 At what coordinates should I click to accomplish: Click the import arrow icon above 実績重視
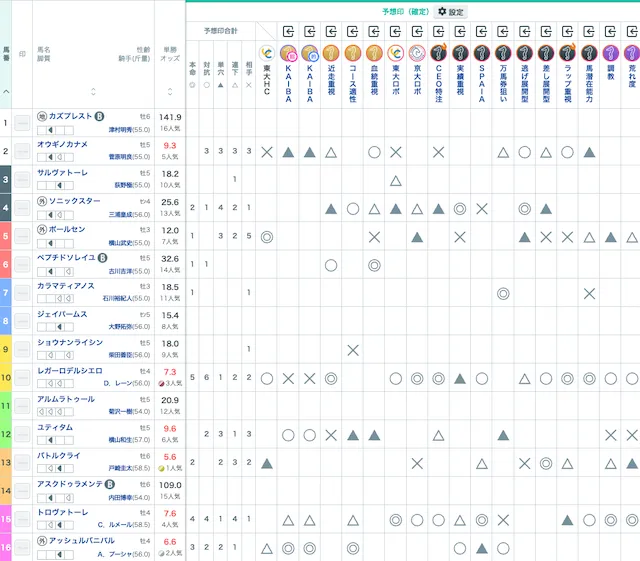click(x=460, y=31)
